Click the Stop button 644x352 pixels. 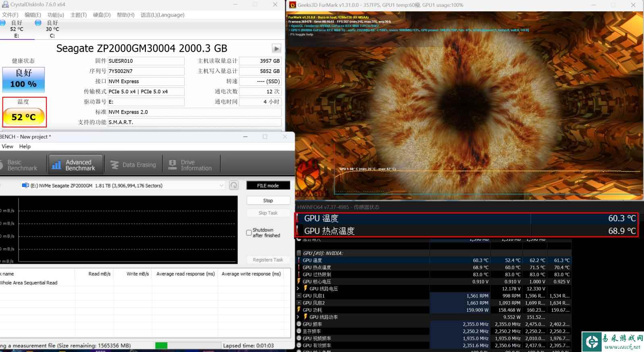click(268, 200)
